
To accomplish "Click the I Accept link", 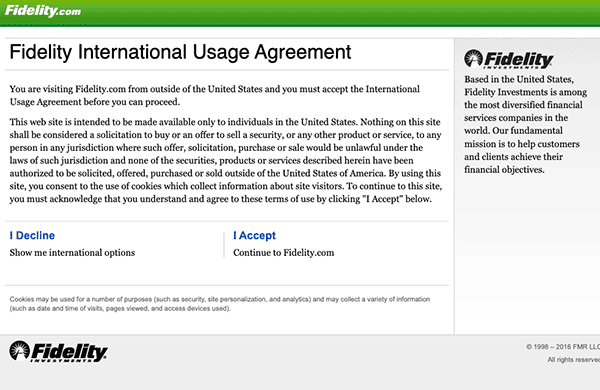I will click(x=254, y=235).
